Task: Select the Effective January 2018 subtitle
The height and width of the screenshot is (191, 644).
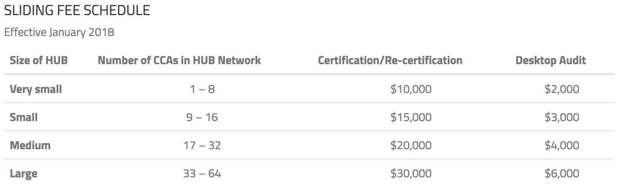Action: 59,32
